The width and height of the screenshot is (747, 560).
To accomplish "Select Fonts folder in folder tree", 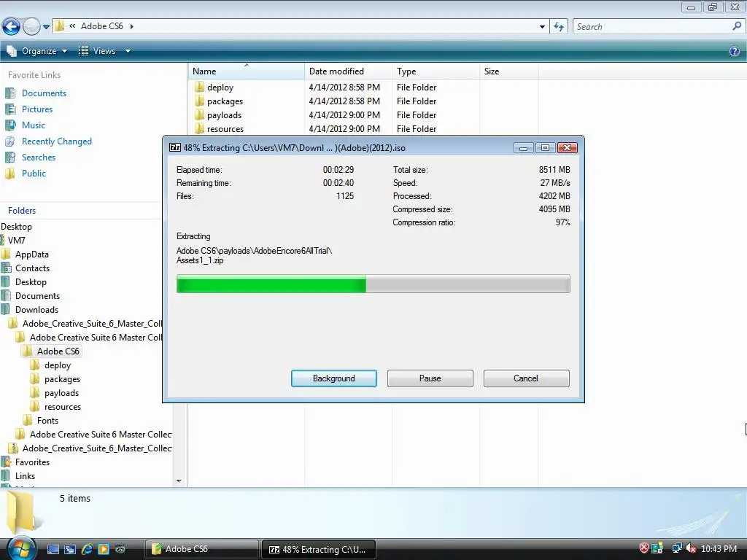I will [x=47, y=421].
